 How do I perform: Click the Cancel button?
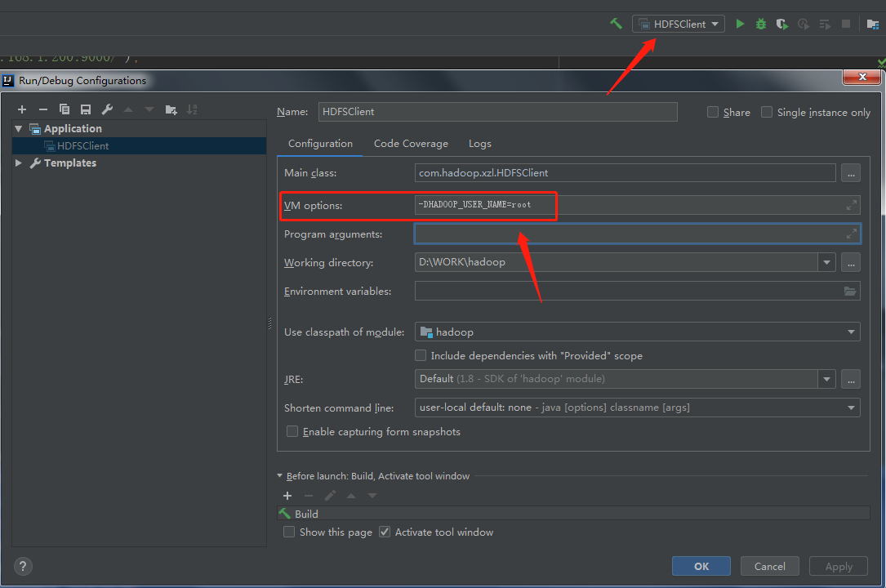769,566
